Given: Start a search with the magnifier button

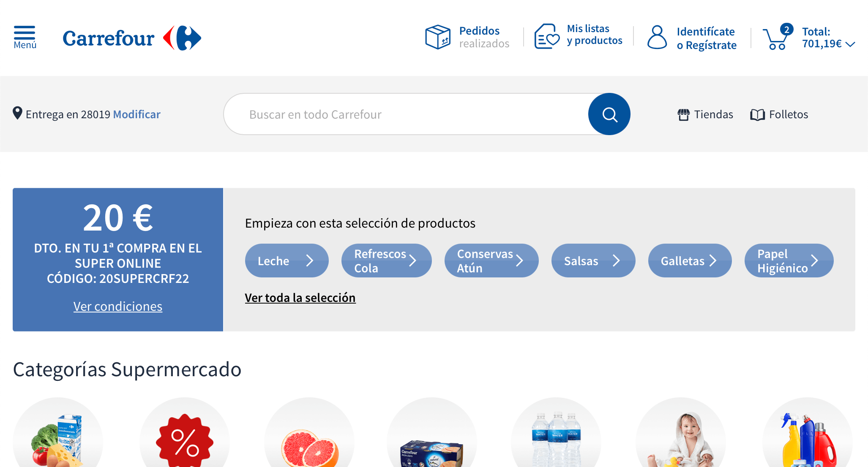Looking at the screenshot, I should [x=609, y=114].
